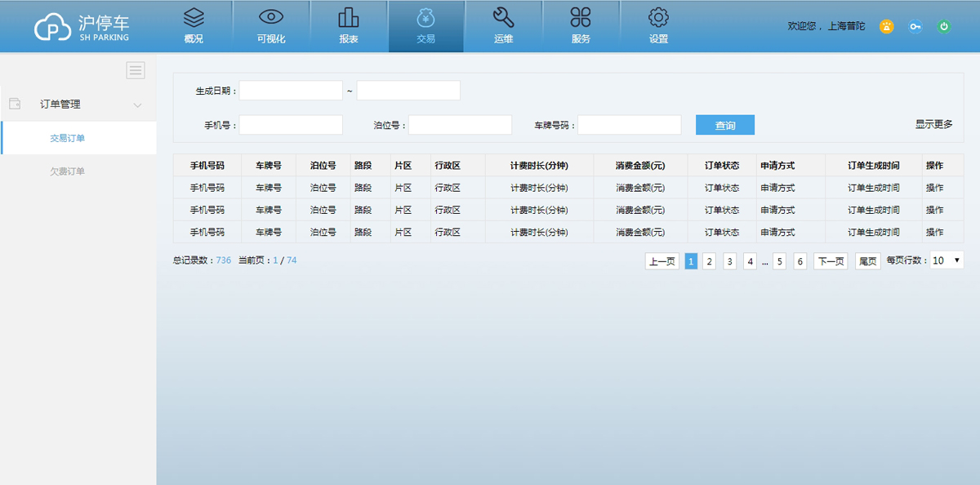The height and width of the screenshot is (485, 980).
Task: Open the 设置 gear icon
Action: click(x=658, y=17)
